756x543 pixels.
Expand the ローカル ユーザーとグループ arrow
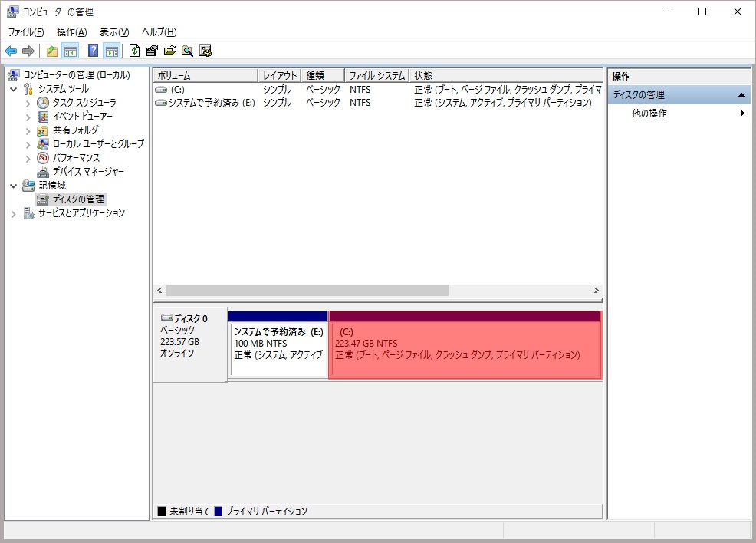28,144
